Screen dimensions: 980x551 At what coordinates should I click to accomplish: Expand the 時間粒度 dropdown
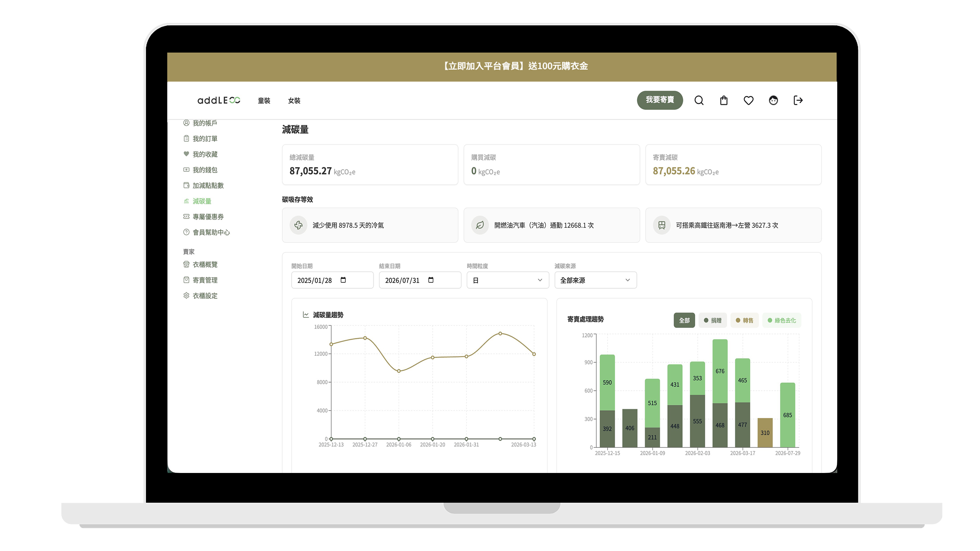508,280
